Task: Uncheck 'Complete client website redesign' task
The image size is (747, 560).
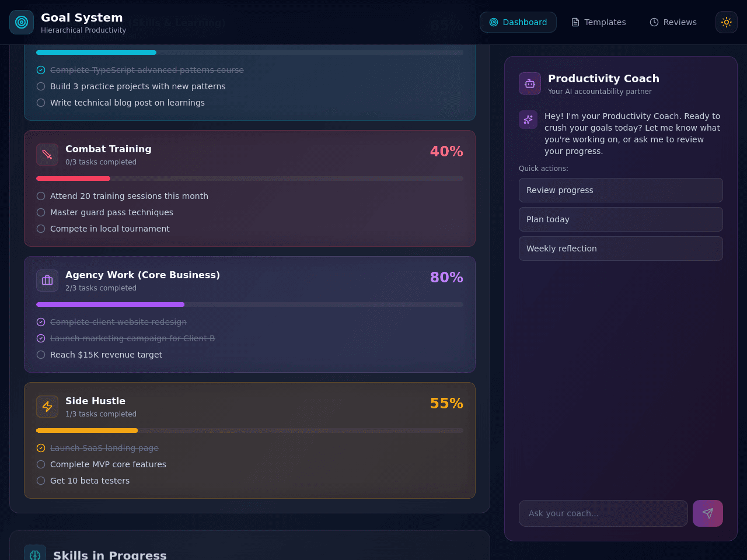Action: tap(41, 322)
